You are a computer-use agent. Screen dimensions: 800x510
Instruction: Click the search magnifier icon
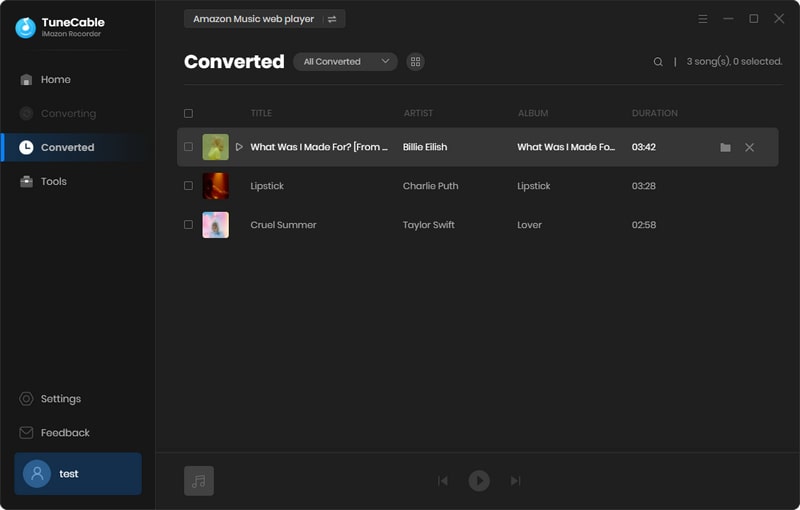(x=658, y=62)
